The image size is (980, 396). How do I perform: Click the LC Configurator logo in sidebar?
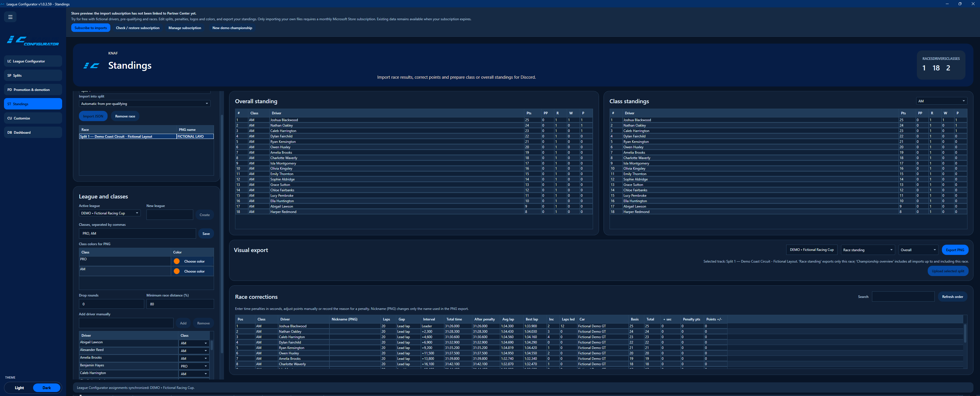(x=33, y=41)
